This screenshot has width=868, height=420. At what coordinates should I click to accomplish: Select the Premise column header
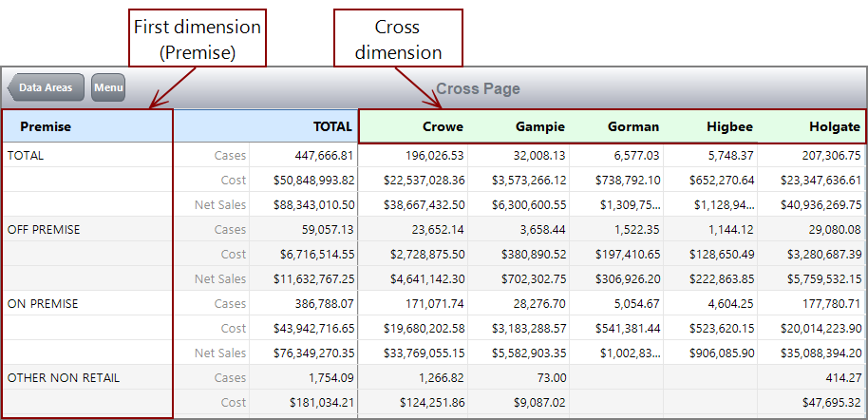click(46, 126)
